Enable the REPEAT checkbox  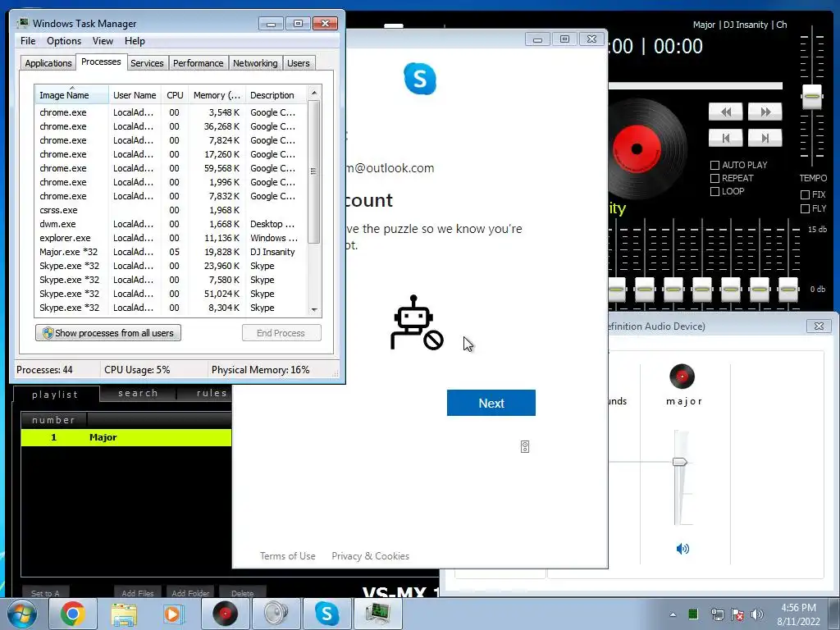(x=714, y=178)
